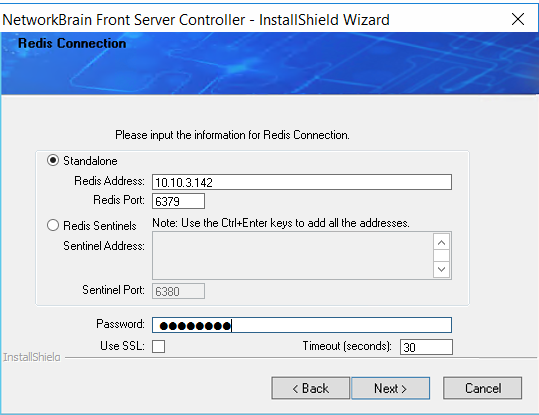Click the Sentinel Address scroll up arrow

pos(442,242)
